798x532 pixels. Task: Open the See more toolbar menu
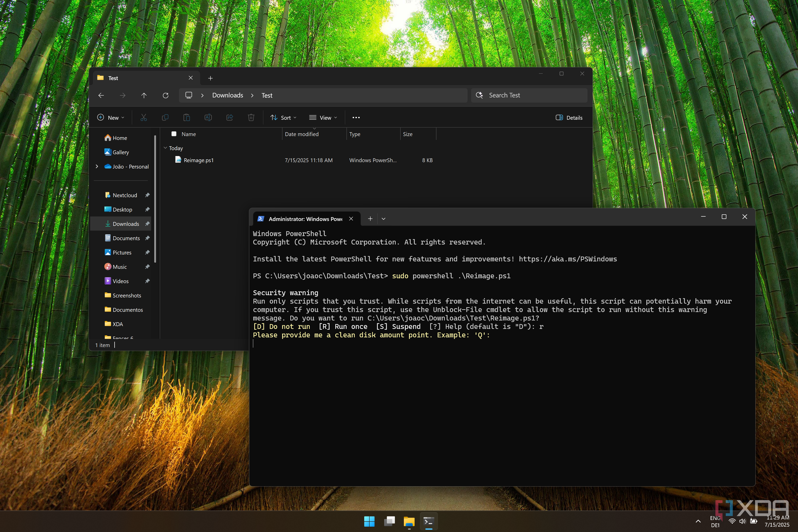click(x=356, y=117)
